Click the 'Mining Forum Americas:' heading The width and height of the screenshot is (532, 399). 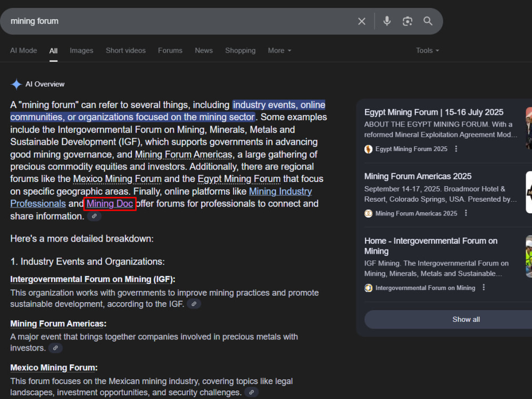pyautogui.click(x=58, y=323)
